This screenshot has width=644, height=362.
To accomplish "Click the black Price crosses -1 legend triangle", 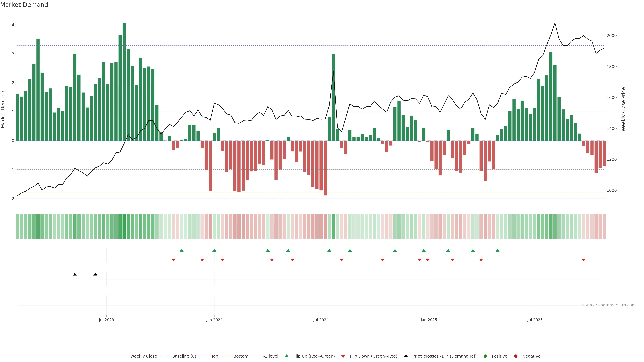I will coord(406,356).
